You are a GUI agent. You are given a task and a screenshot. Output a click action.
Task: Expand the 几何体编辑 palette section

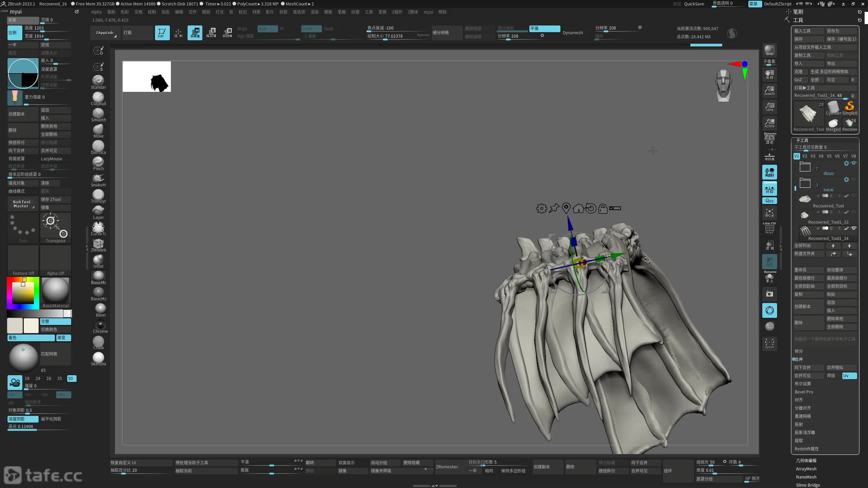tap(806, 461)
